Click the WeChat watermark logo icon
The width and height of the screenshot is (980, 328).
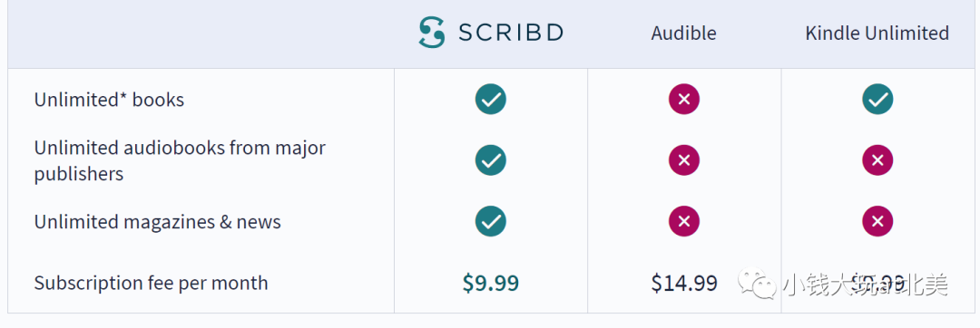(757, 283)
